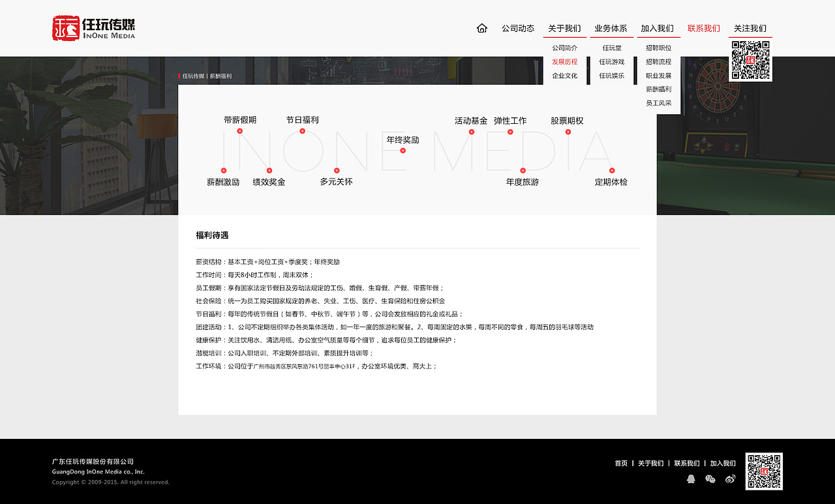Click the footer QR code image
This screenshot has height=504, width=835.
point(764,471)
